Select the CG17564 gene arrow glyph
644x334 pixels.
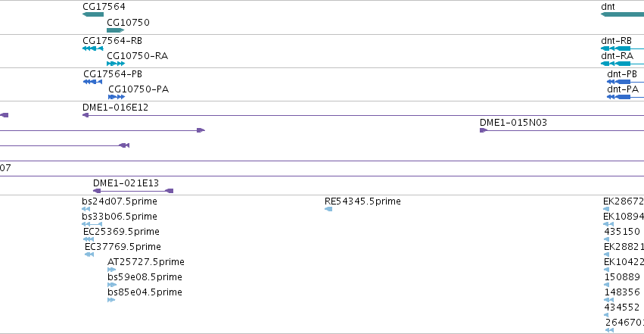coord(93,14)
